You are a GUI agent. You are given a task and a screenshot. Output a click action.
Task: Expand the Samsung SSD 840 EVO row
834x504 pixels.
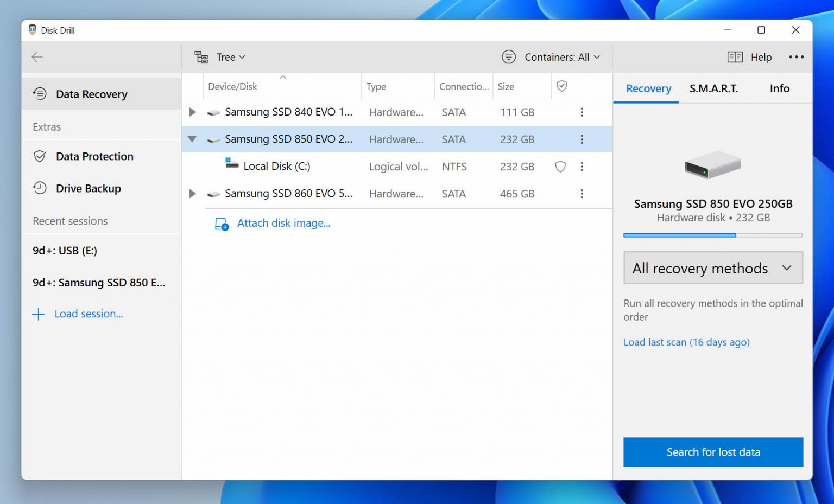192,112
